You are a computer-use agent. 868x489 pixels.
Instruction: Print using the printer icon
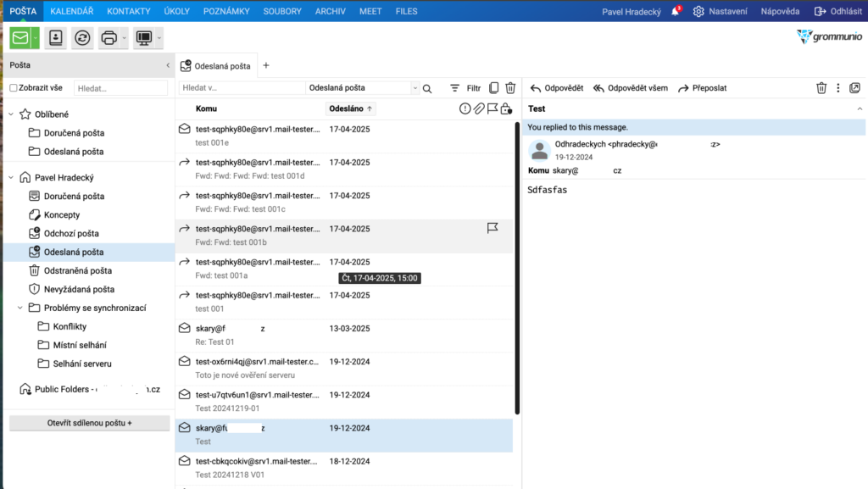tap(109, 37)
